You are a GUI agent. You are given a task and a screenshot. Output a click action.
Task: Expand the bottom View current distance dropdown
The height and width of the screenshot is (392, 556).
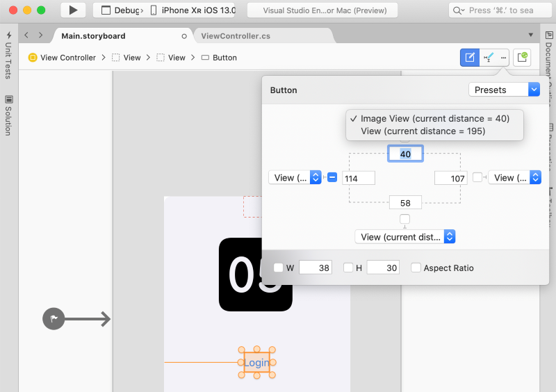pyautogui.click(x=404, y=237)
